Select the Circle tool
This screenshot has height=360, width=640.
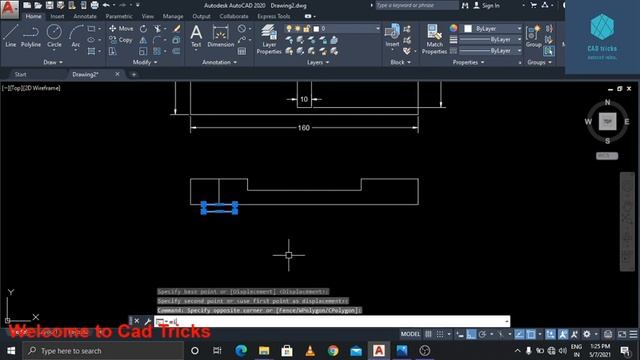tap(54, 36)
